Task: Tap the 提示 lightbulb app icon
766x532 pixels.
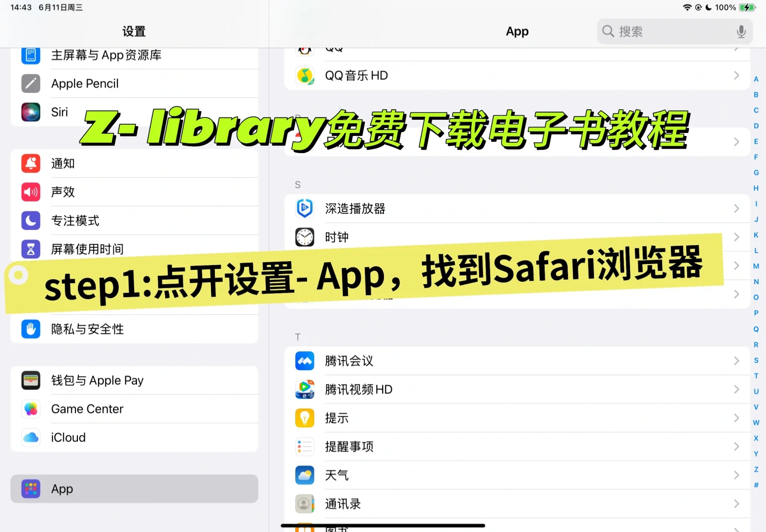Action: [305, 418]
